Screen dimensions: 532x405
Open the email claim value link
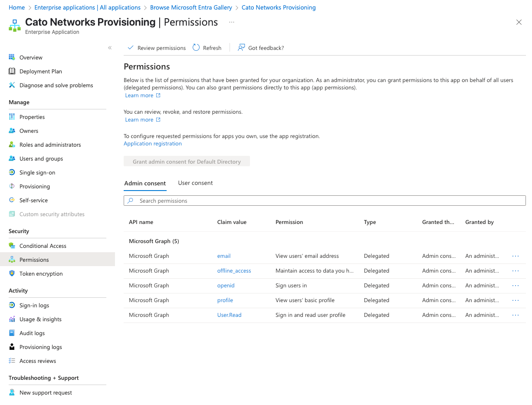(x=224, y=256)
